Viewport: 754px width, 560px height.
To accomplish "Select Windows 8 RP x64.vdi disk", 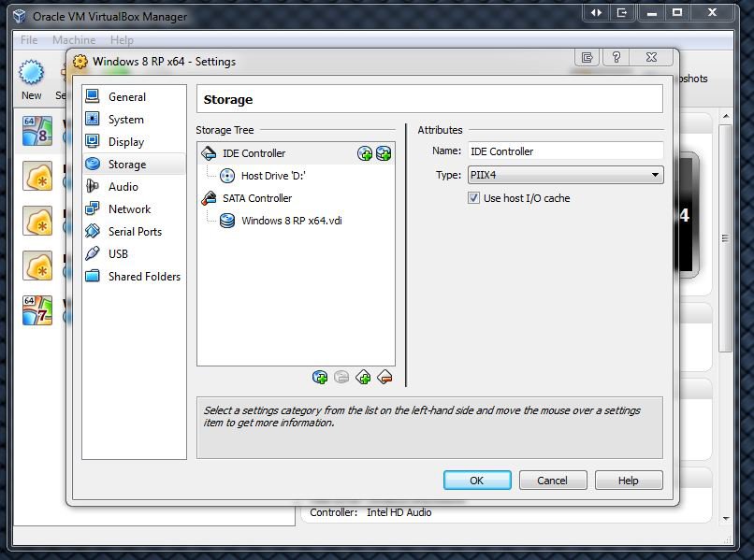I will click(297, 221).
